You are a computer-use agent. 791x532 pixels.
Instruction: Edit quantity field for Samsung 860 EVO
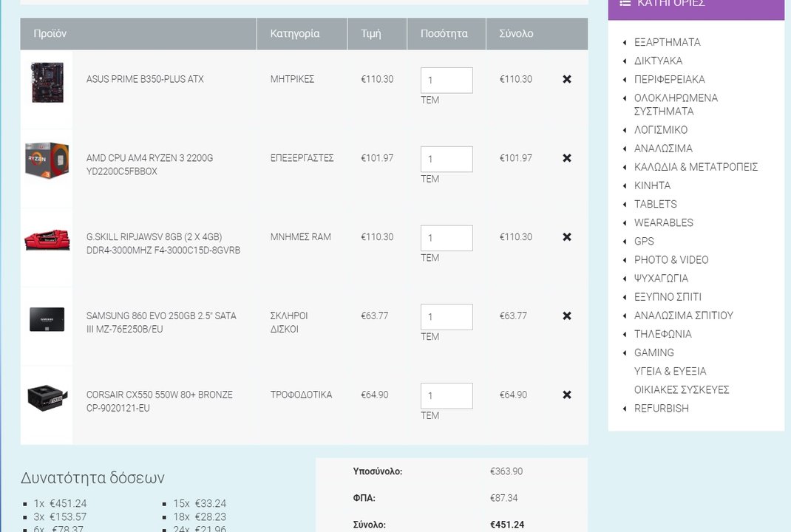447,317
